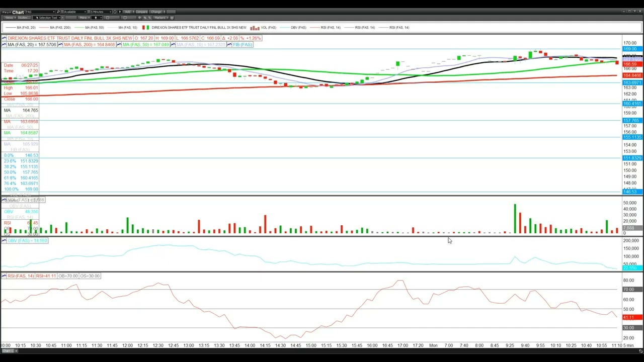Click the Change button
This screenshot has width=644, height=362.
pyautogui.click(x=156, y=12)
